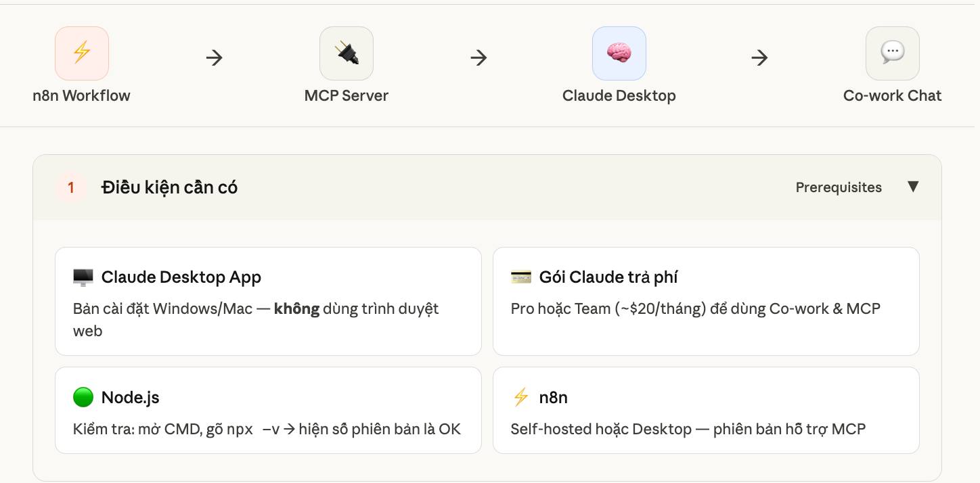Open the Claude Desktop App card

point(268,301)
